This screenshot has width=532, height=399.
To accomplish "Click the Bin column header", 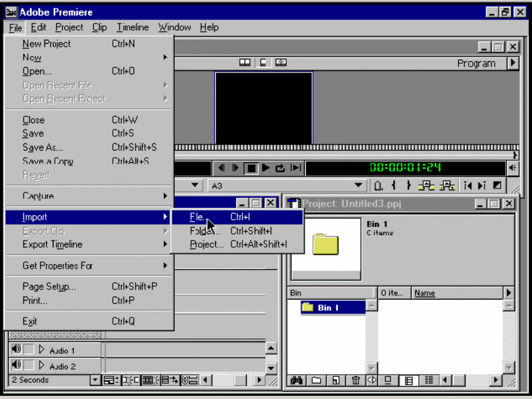I will point(332,293).
